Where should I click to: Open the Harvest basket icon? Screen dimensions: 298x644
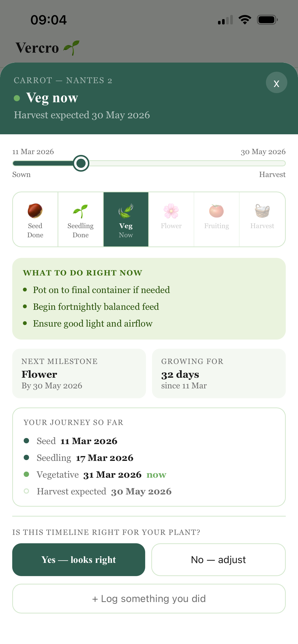point(262,212)
